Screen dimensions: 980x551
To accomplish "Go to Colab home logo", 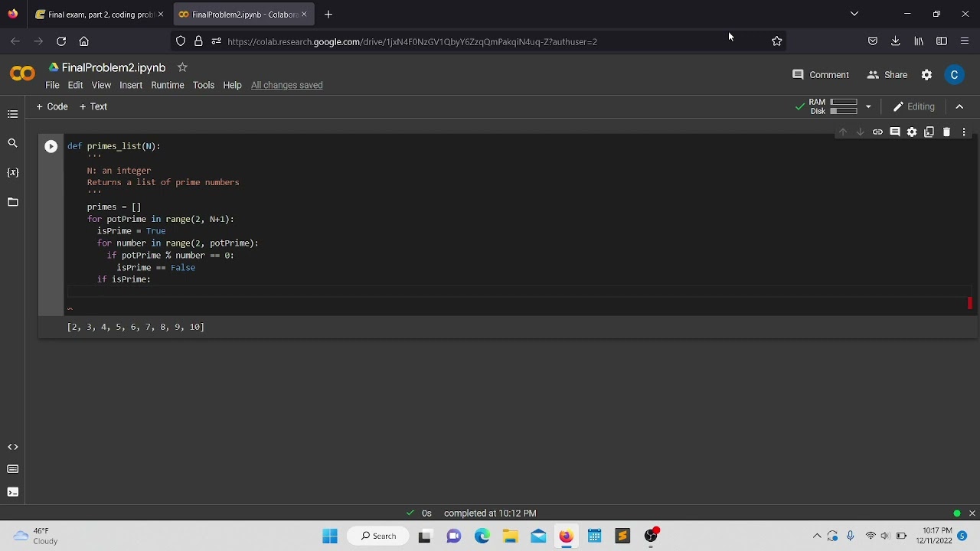I will [x=22, y=74].
